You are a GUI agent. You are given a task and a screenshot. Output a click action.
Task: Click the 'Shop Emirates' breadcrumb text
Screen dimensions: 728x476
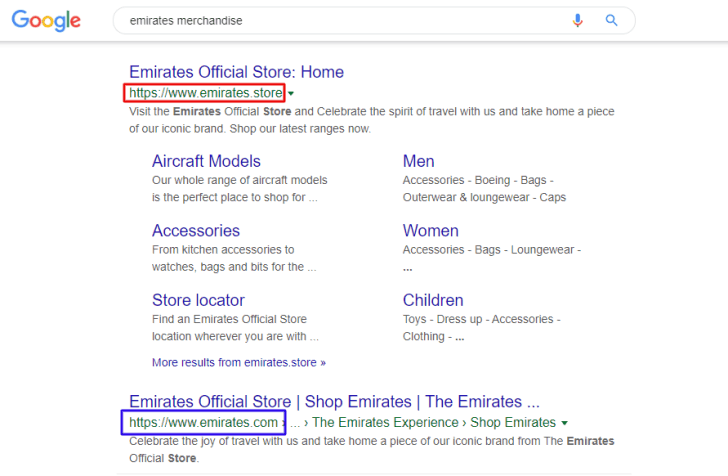[513, 422]
